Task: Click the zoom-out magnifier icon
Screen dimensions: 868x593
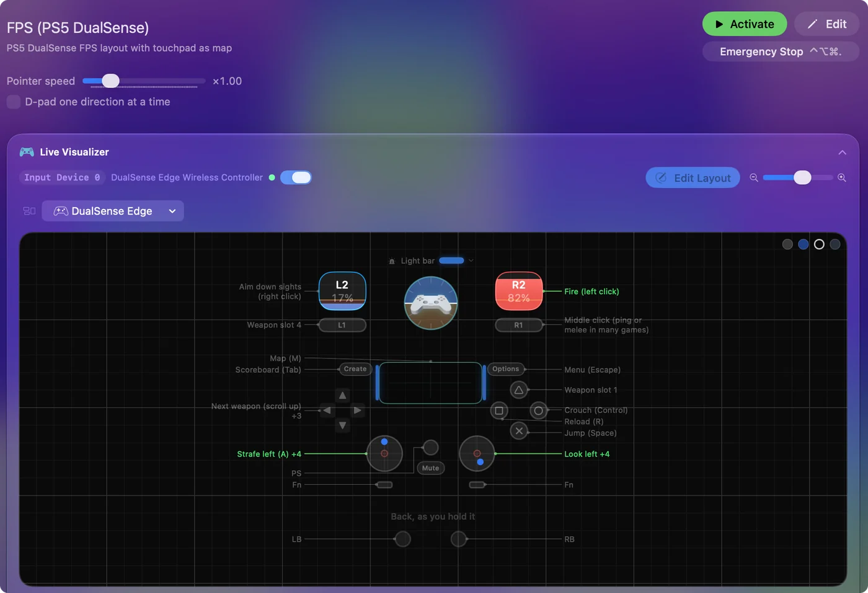Action: (x=754, y=177)
